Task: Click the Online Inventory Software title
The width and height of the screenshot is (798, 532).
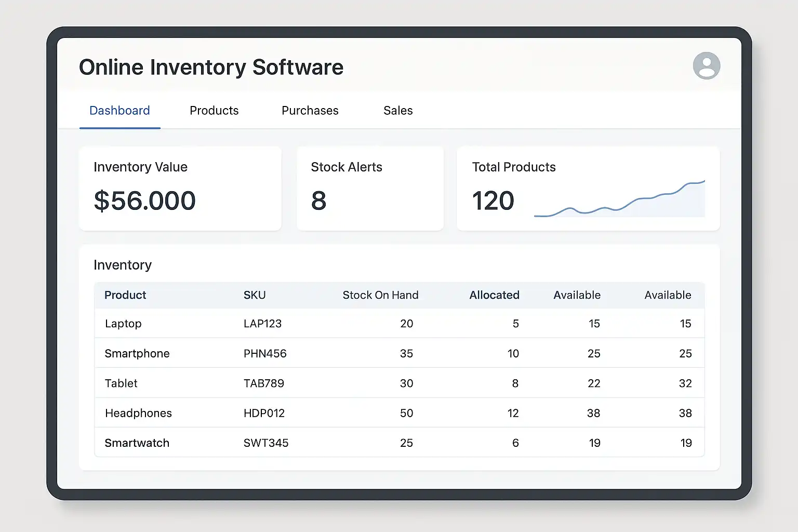Action: (211, 68)
